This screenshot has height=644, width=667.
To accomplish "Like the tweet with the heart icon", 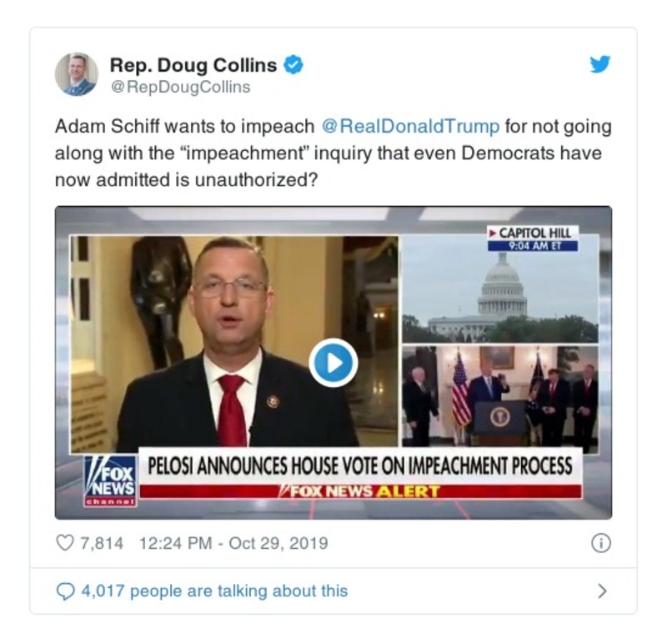I will point(65,543).
